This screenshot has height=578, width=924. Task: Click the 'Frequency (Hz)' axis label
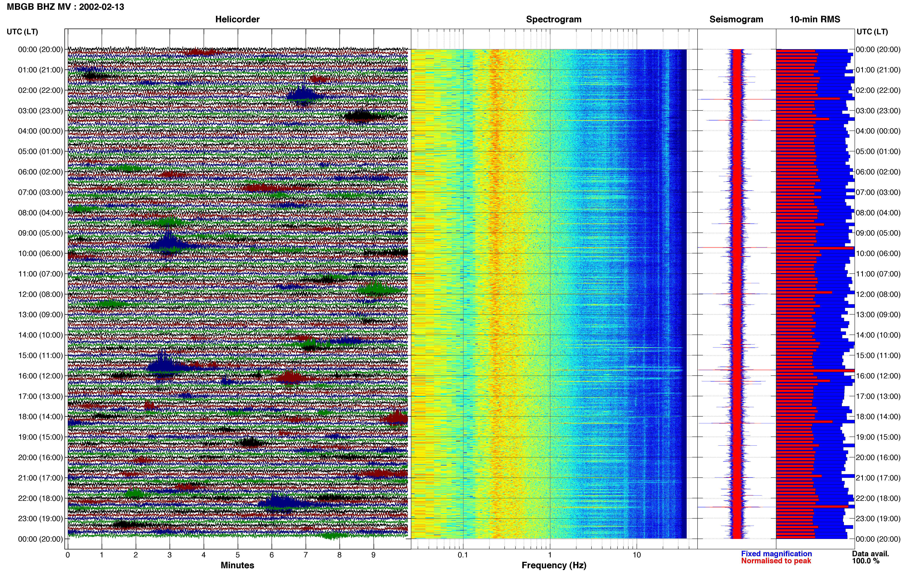pos(554,565)
